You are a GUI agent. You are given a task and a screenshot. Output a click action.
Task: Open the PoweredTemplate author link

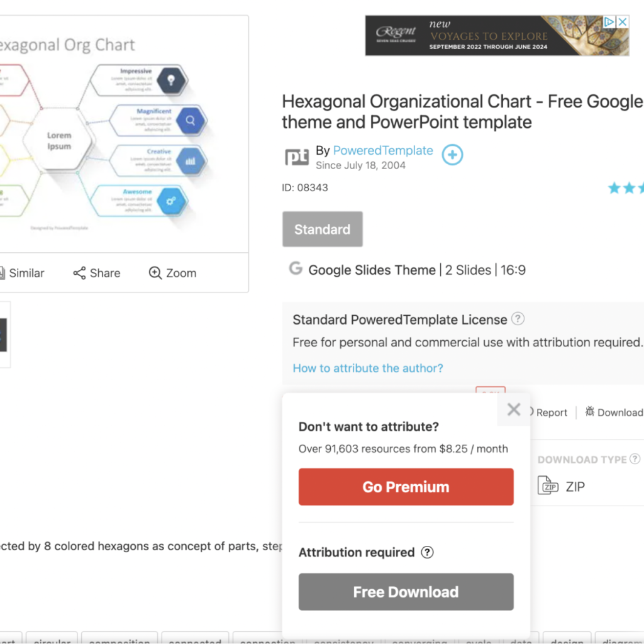[x=383, y=151]
